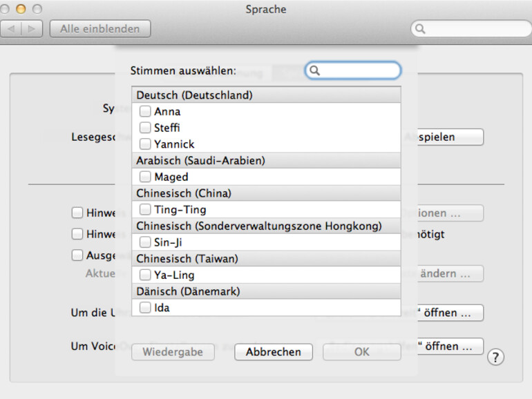Toggle the Sin-Ji Hongkong voice
This screenshot has height=399, width=532.
(x=145, y=242)
